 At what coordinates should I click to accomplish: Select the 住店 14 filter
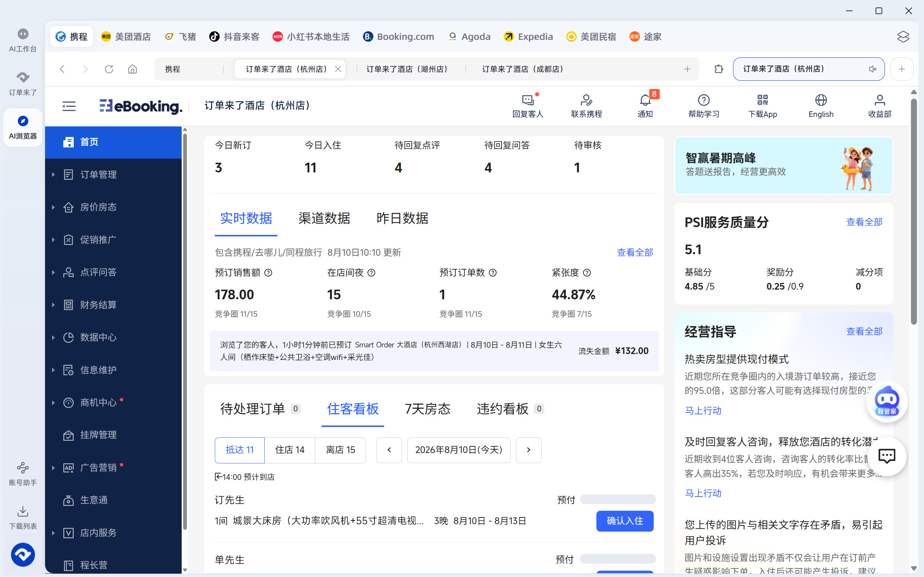tap(290, 450)
